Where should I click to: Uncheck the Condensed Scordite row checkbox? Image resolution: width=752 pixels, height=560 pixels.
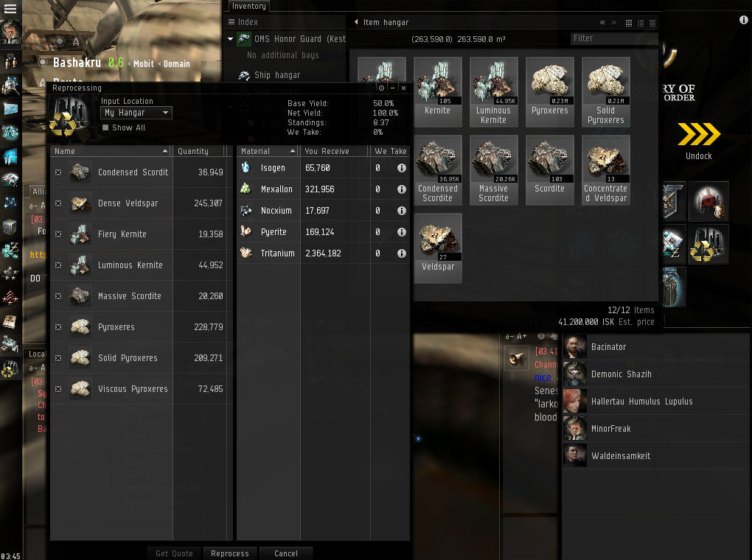click(58, 172)
